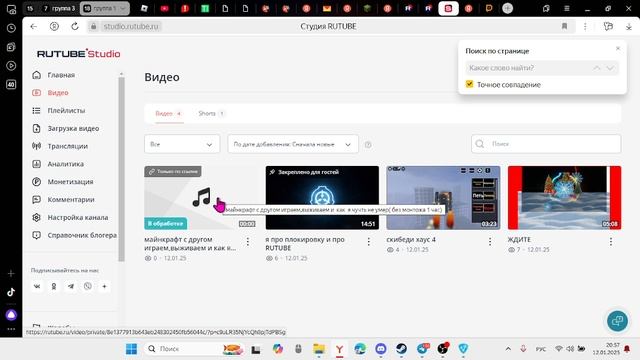Open Steam from taskbar
640x360 pixels.
[402, 349]
